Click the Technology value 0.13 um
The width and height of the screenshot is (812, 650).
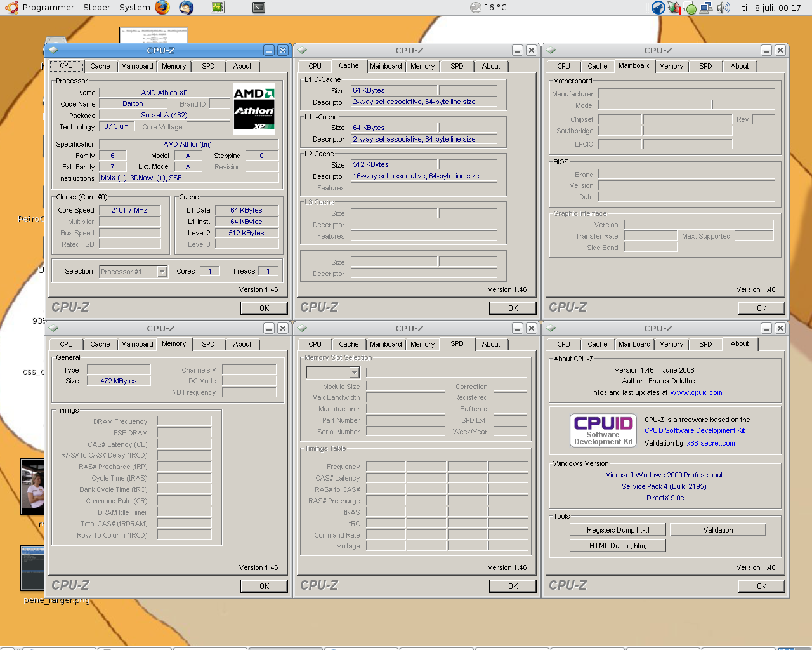tap(116, 126)
